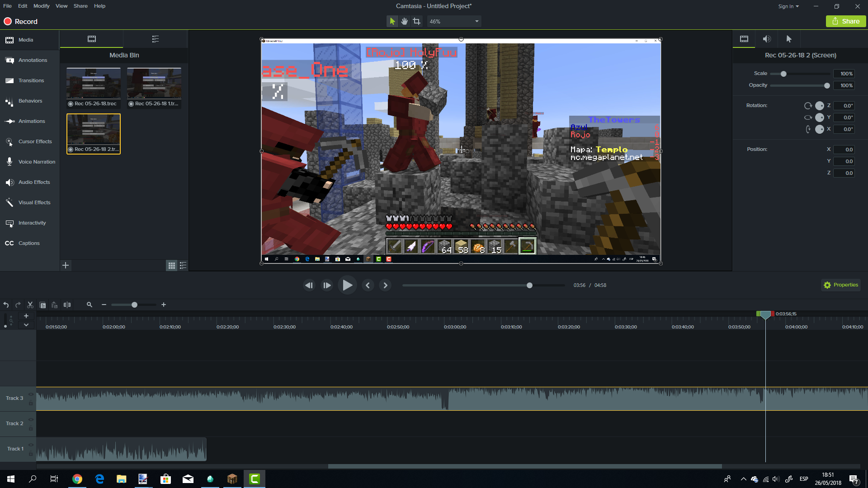Open the Modify menu

(41, 6)
